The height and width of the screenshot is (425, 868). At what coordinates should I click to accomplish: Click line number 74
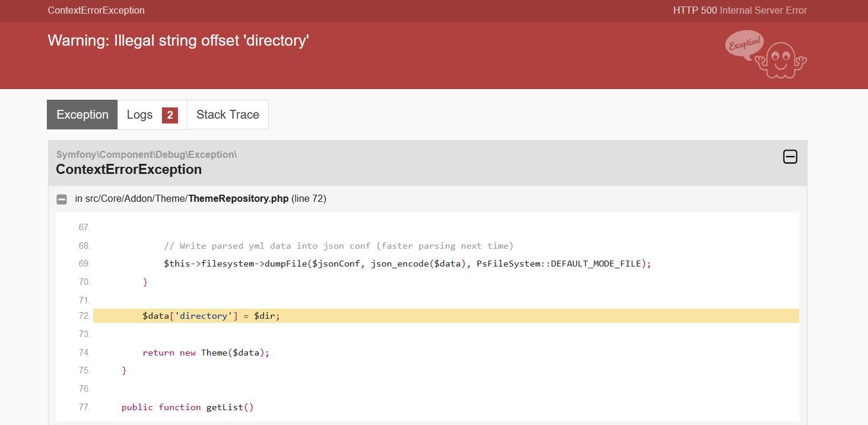[84, 353]
